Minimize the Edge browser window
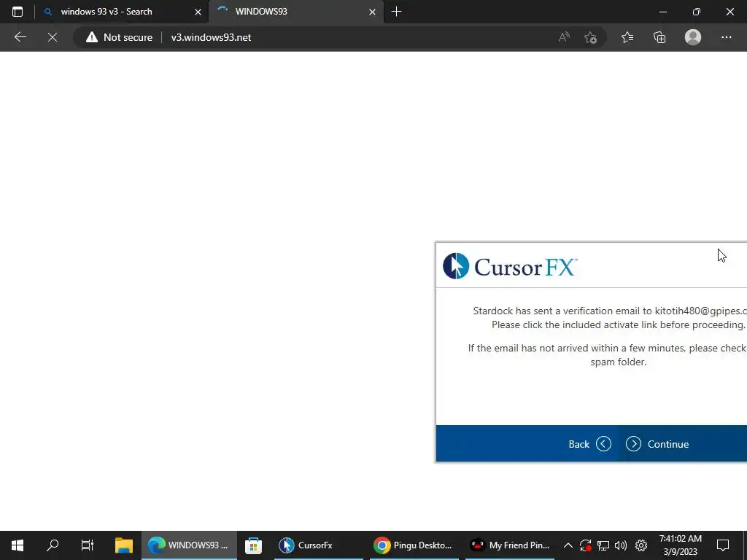 [662, 12]
